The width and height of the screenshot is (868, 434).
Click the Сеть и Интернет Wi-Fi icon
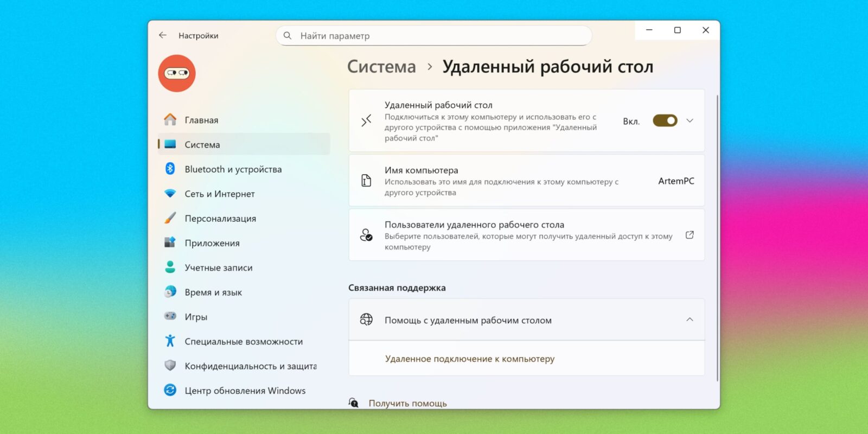pos(170,194)
